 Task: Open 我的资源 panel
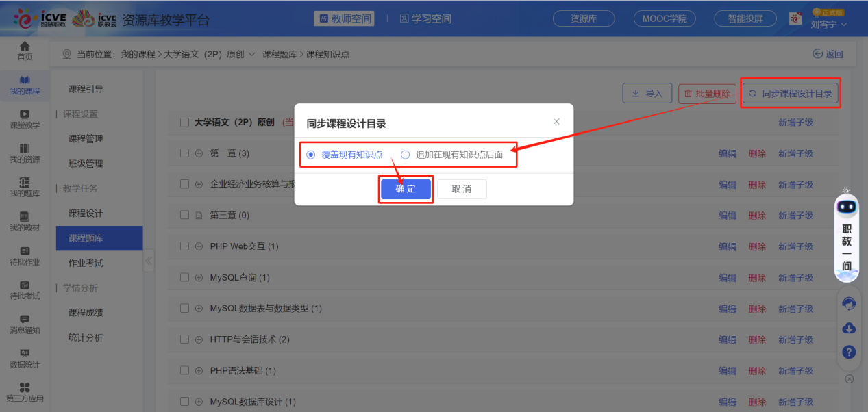(x=25, y=154)
